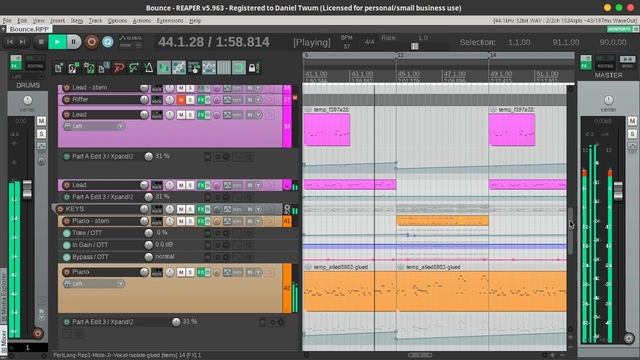Click the Save Project toolbar icon

point(89,68)
